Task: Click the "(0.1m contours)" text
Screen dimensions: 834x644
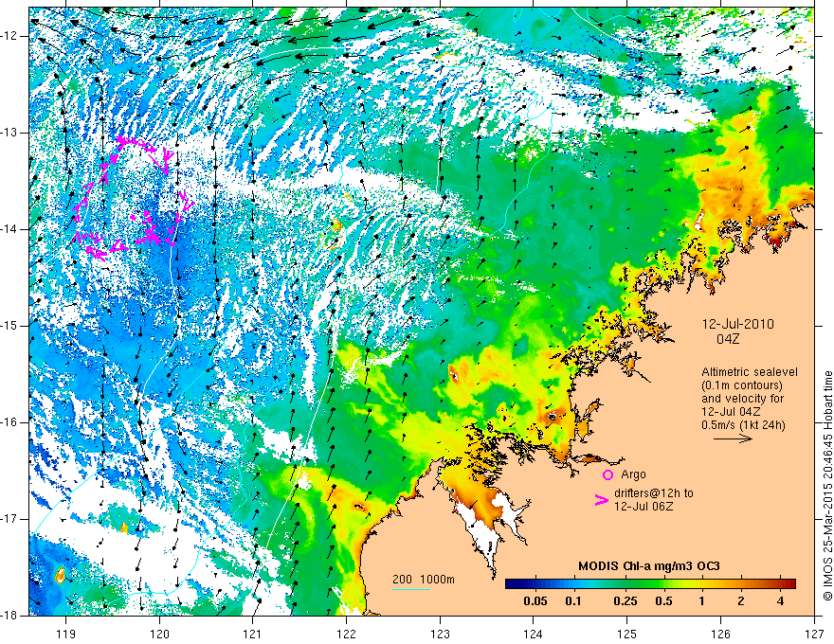Action: tap(741, 385)
